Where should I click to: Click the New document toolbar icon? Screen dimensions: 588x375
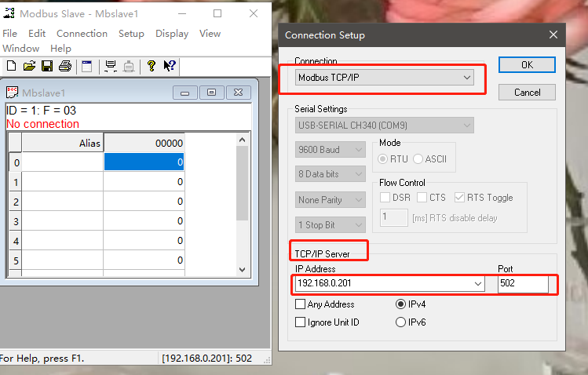(x=12, y=66)
